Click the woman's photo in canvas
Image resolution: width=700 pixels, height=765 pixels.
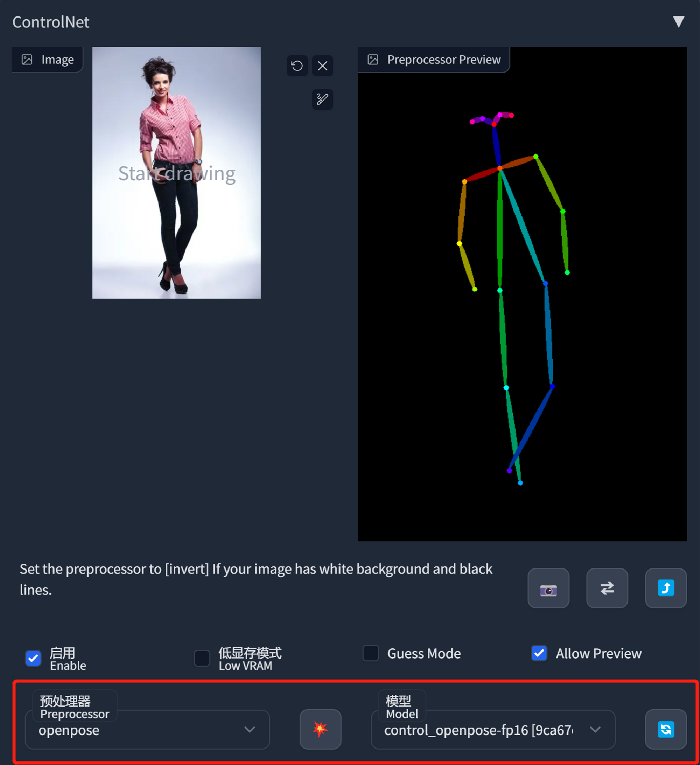tap(176, 173)
